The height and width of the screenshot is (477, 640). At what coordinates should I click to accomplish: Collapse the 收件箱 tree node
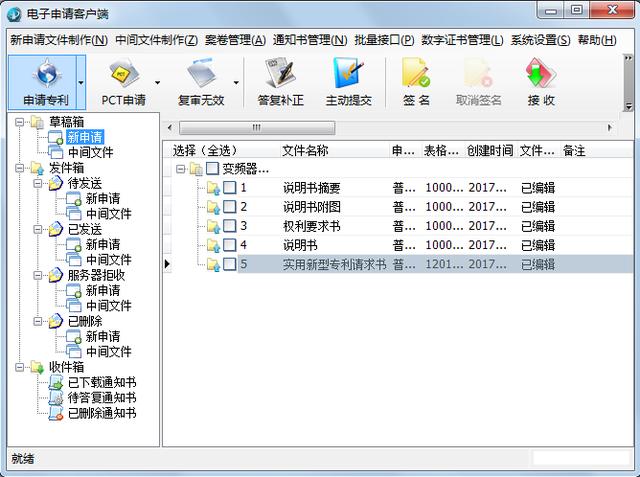[19, 367]
